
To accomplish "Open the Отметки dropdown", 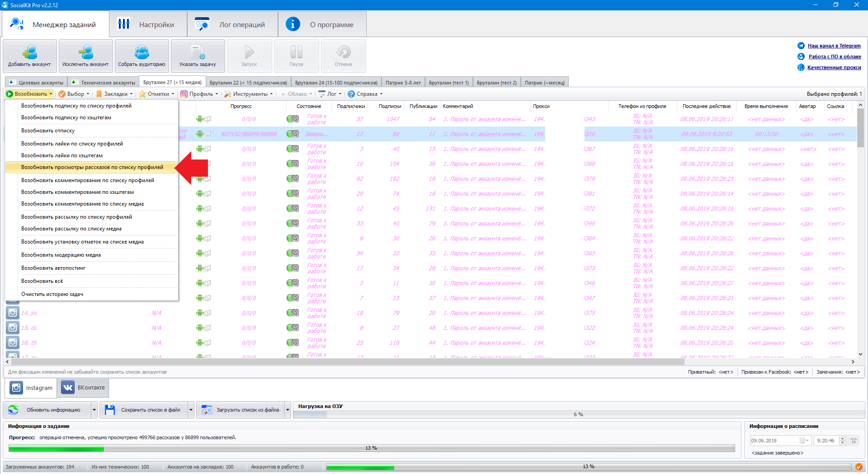I will tap(156, 94).
